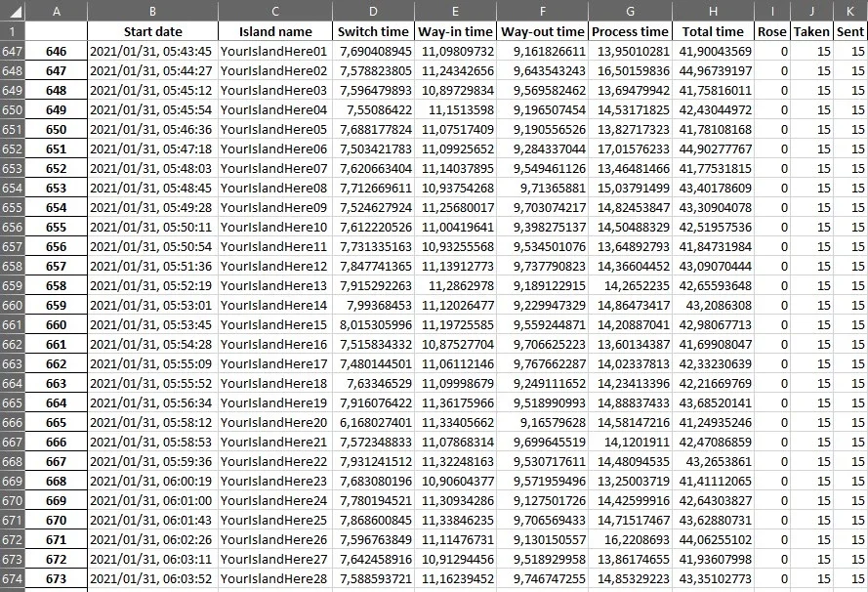Click the 'Switch time' header cell
Screen dimensions: 868x592
(x=373, y=31)
